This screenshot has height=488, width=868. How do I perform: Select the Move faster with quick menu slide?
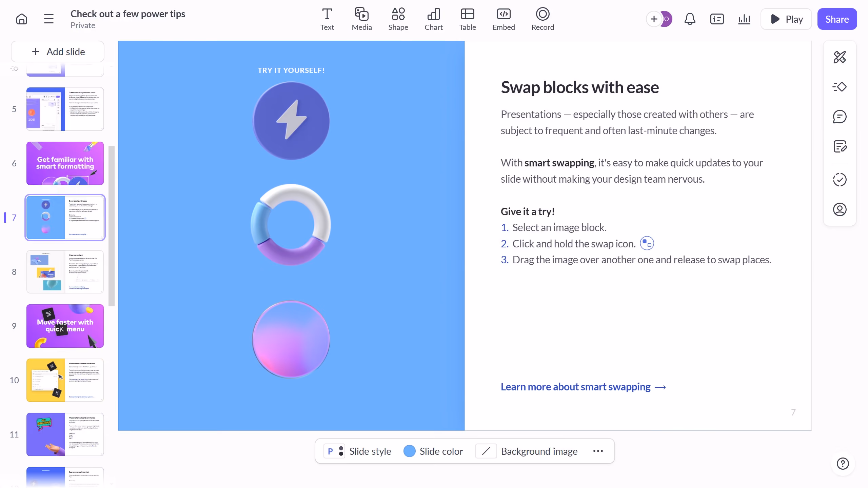pos(65,326)
